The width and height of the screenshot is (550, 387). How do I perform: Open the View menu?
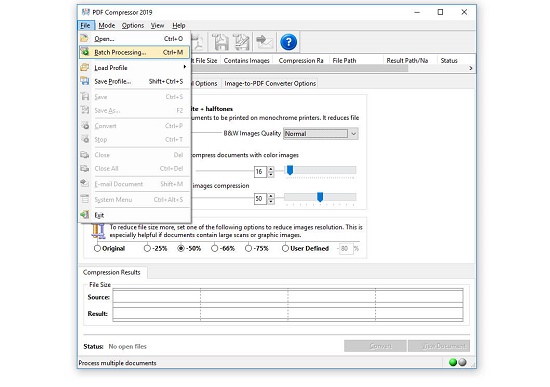157,25
